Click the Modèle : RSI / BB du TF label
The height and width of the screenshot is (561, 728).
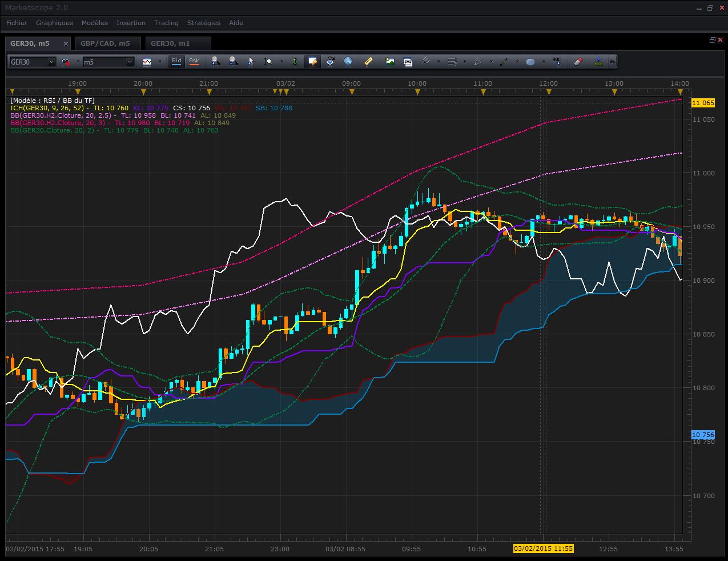point(52,100)
